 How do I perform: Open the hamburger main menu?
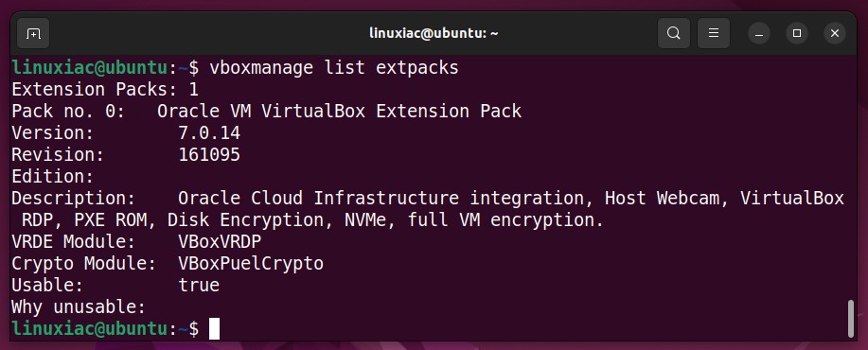tap(714, 34)
